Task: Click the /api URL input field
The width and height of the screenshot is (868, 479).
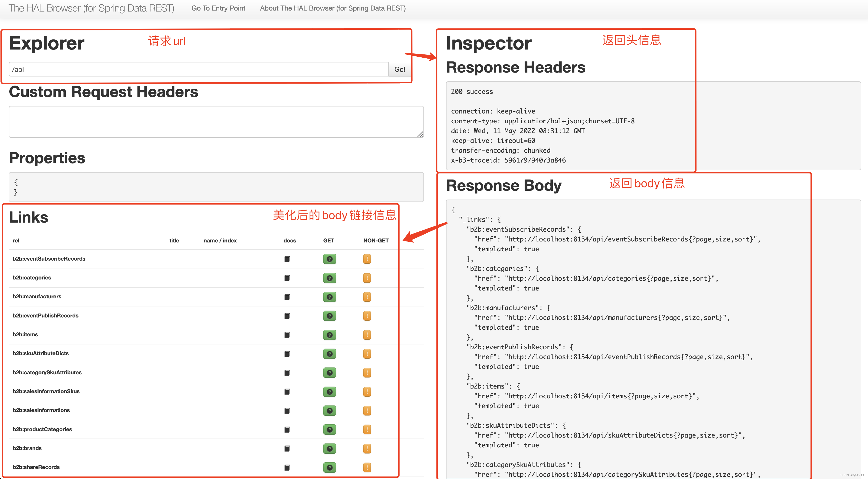Action: tap(199, 69)
